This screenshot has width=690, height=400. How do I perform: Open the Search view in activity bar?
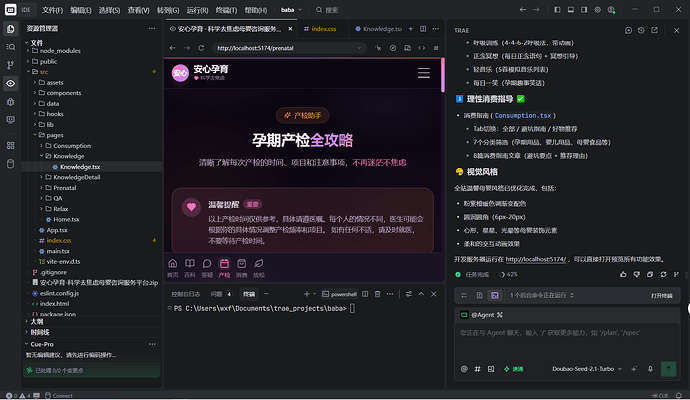coord(11,47)
